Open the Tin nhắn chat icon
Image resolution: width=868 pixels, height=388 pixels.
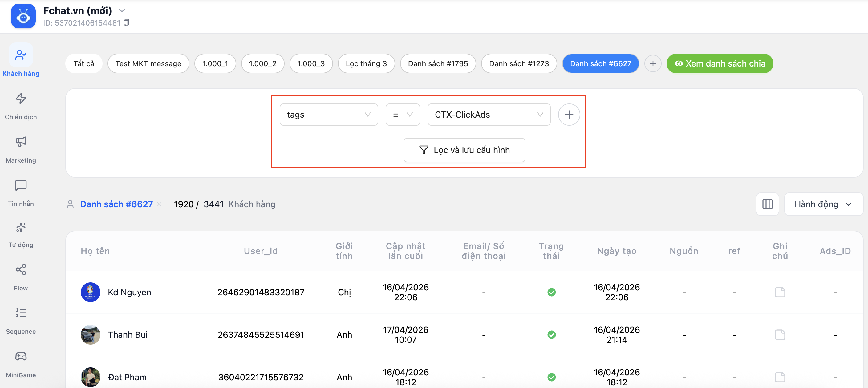point(21,185)
